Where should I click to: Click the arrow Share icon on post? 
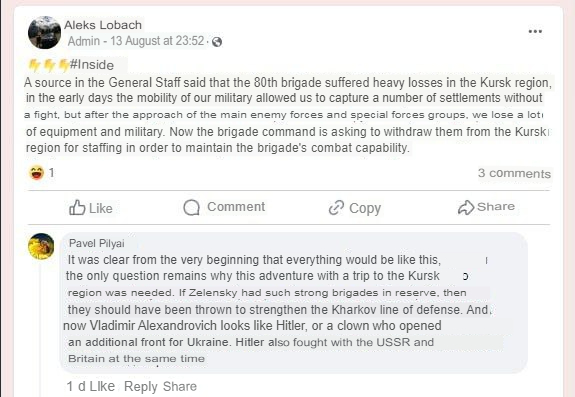[x=466, y=207]
